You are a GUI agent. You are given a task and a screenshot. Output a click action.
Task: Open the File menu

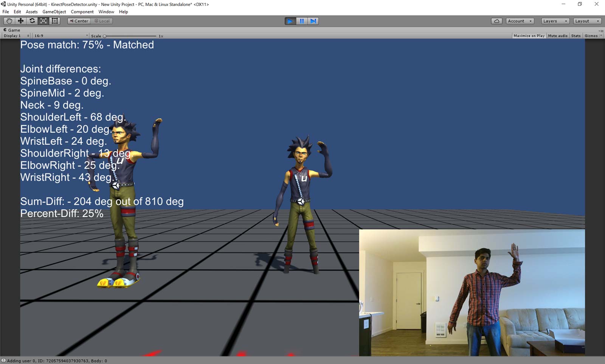[x=6, y=12]
